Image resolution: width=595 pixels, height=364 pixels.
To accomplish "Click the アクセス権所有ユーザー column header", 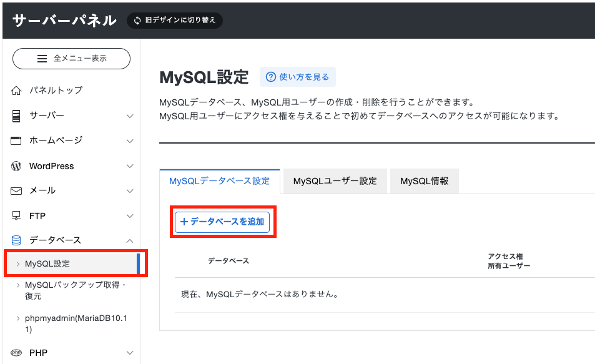I will click(509, 261).
